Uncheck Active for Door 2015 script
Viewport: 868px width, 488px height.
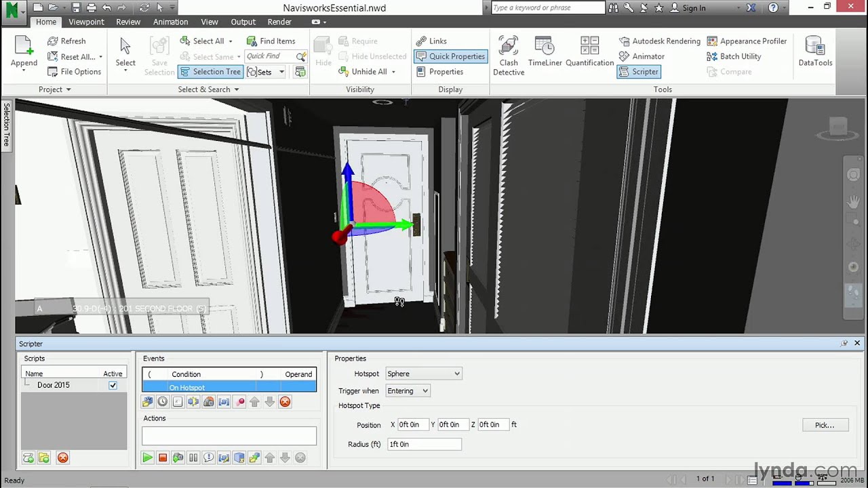click(113, 385)
